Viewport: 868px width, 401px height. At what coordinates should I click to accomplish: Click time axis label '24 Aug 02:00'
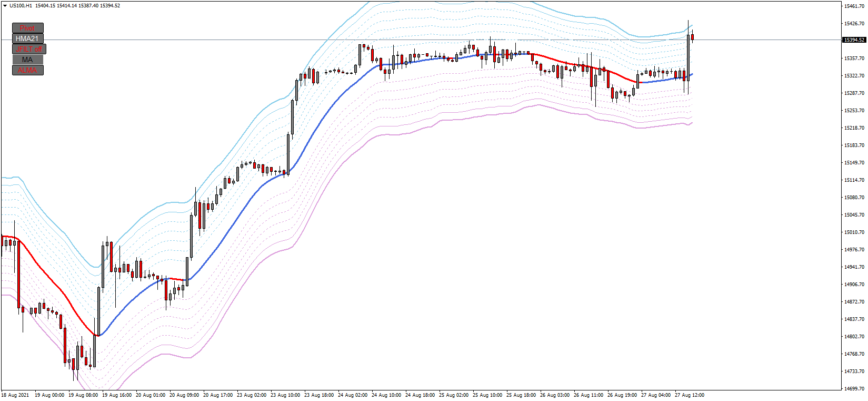[x=353, y=395]
